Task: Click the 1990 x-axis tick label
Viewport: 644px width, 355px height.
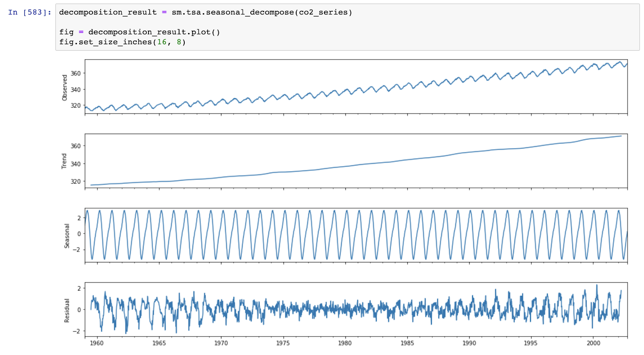Action: pyautogui.click(x=469, y=343)
